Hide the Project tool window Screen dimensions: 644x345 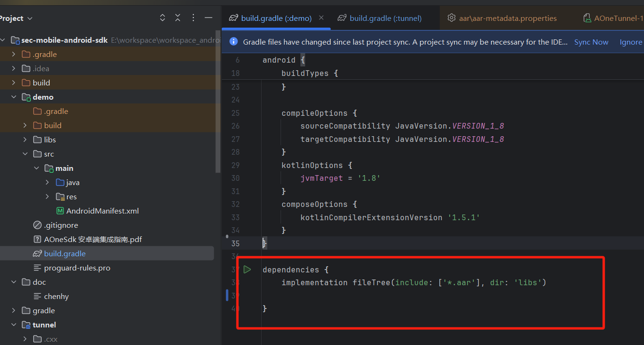208,18
